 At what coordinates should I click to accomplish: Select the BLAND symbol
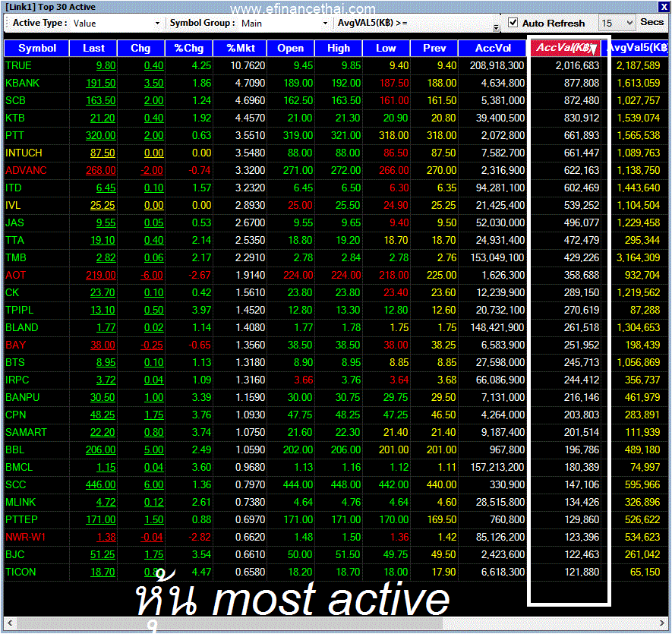tap(22, 327)
